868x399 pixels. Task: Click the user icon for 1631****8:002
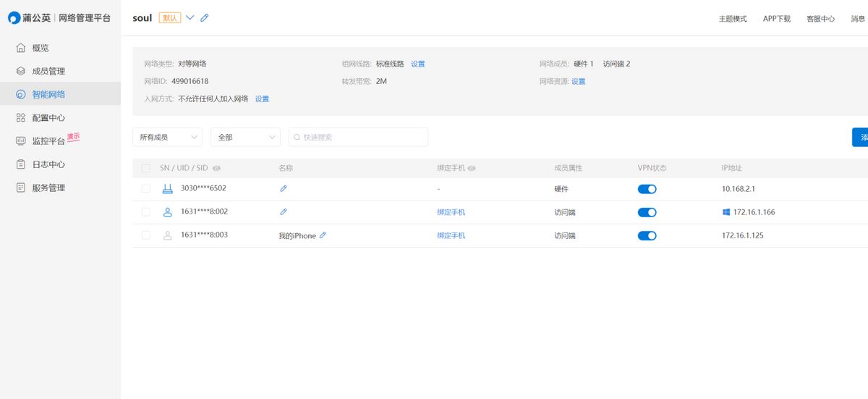click(168, 212)
